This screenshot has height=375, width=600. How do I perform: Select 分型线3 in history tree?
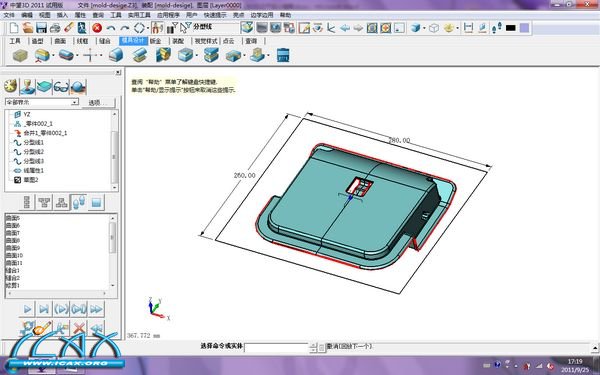34,161
